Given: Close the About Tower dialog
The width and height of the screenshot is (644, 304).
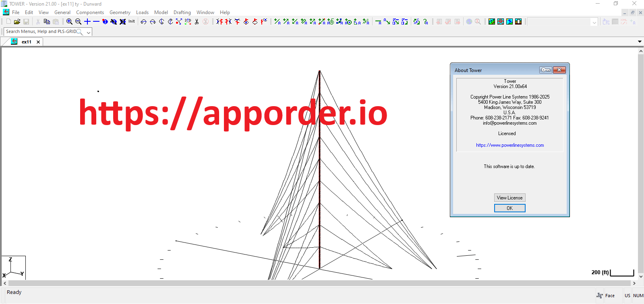Looking at the screenshot, I should click(x=559, y=70).
